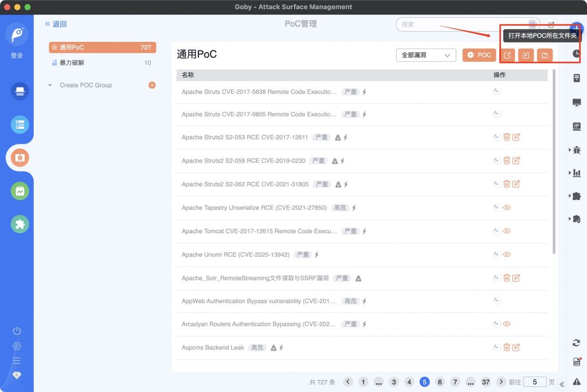Open the reports chart module in the sidebar
The image size is (587, 392).
(20, 191)
